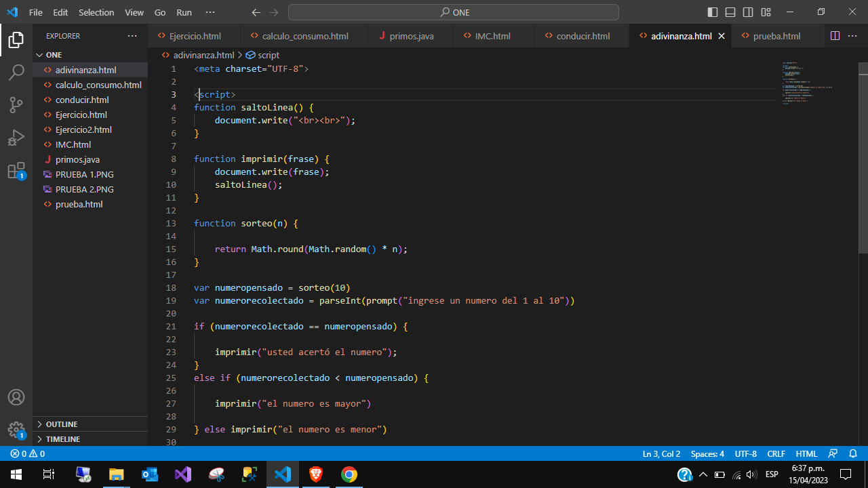Change language mode HTML in status bar
This screenshot has height=488, width=868.
[806, 454]
